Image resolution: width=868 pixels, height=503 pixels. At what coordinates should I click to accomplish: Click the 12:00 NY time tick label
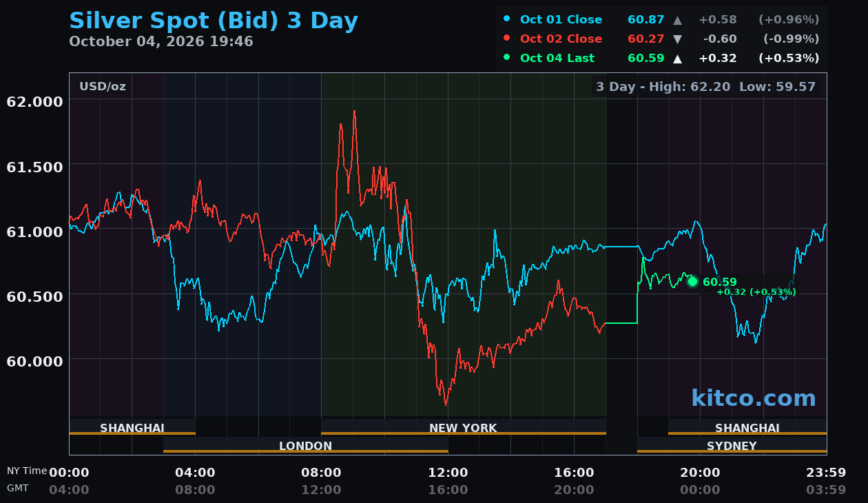(x=448, y=473)
